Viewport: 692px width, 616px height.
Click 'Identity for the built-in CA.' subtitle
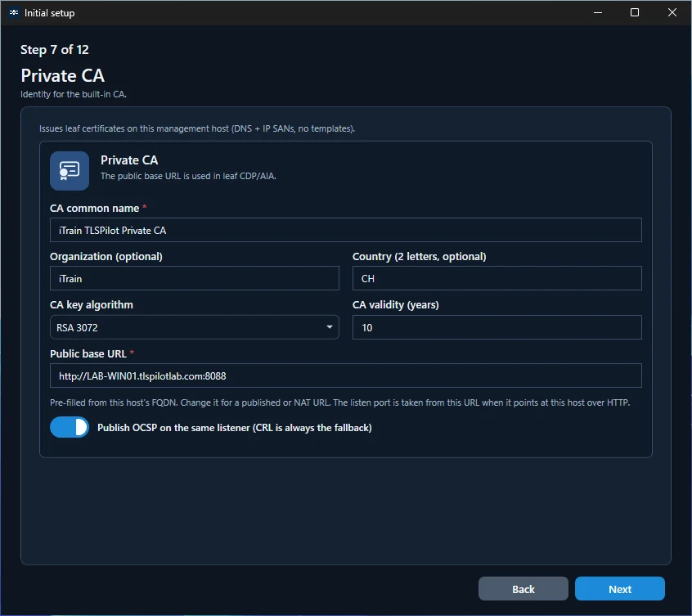click(x=74, y=94)
